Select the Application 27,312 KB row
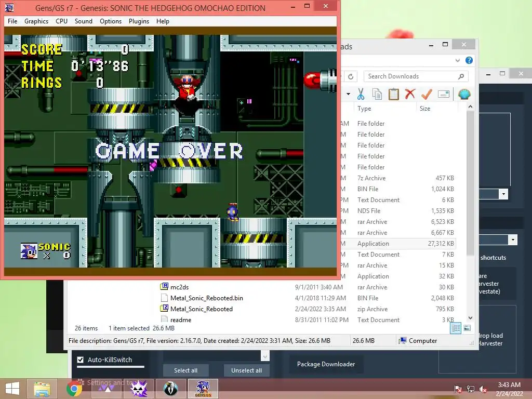Viewport: 532px width, 399px height. pos(397,243)
